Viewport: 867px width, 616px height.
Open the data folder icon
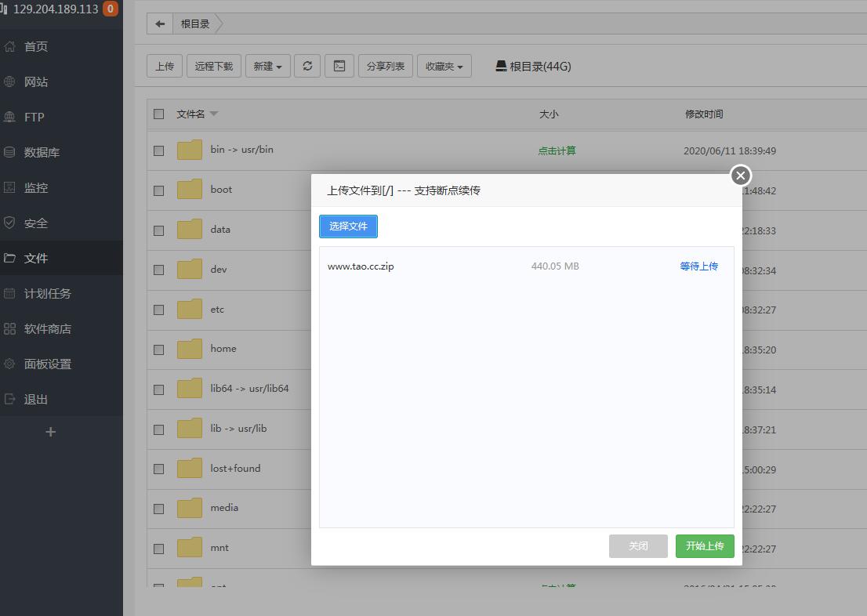pos(190,230)
